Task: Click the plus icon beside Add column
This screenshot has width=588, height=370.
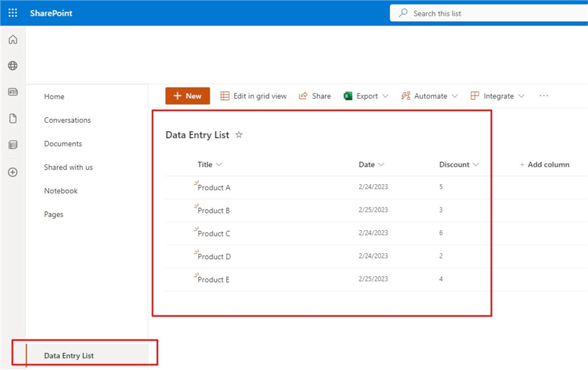Action: (521, 165)
